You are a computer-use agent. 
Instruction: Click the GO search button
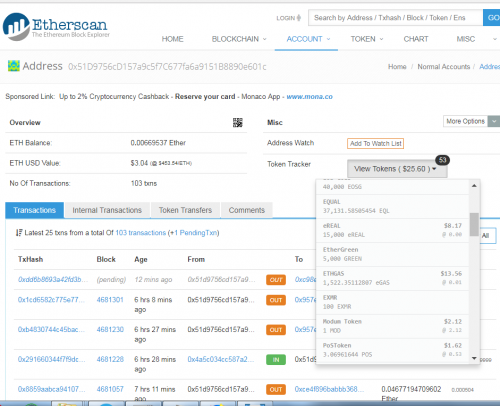(x=492, y=18)
